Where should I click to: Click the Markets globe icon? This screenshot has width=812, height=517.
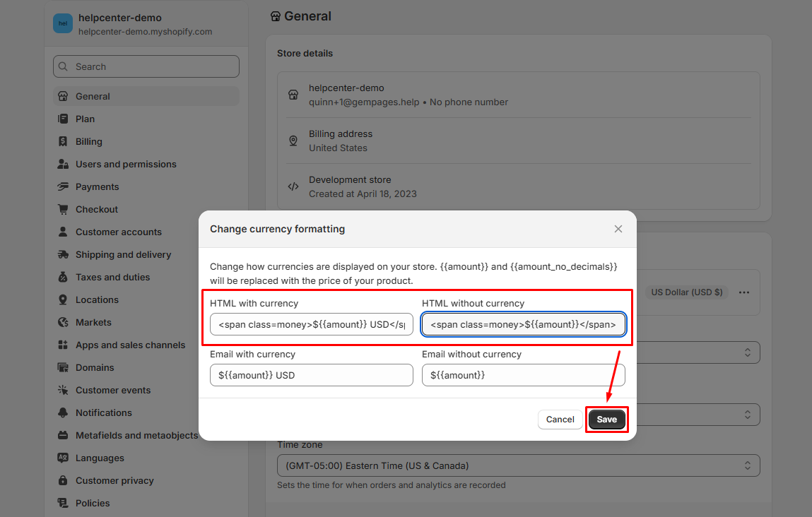(62, 322)
